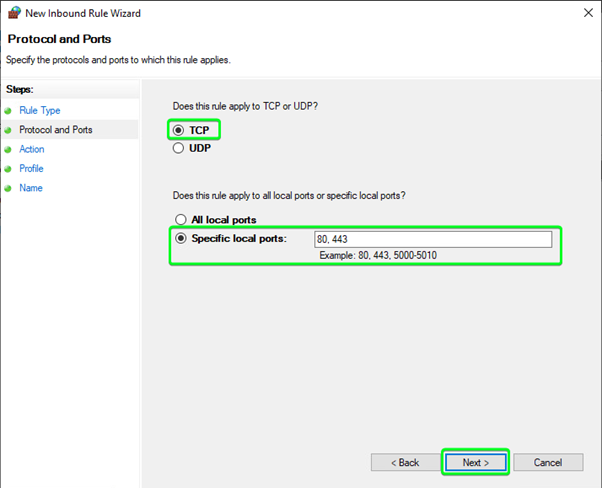602x488 pixels.
Task: Click 'Does this rule apply to TCP or UDP?' text
Action: click(245, 106)
